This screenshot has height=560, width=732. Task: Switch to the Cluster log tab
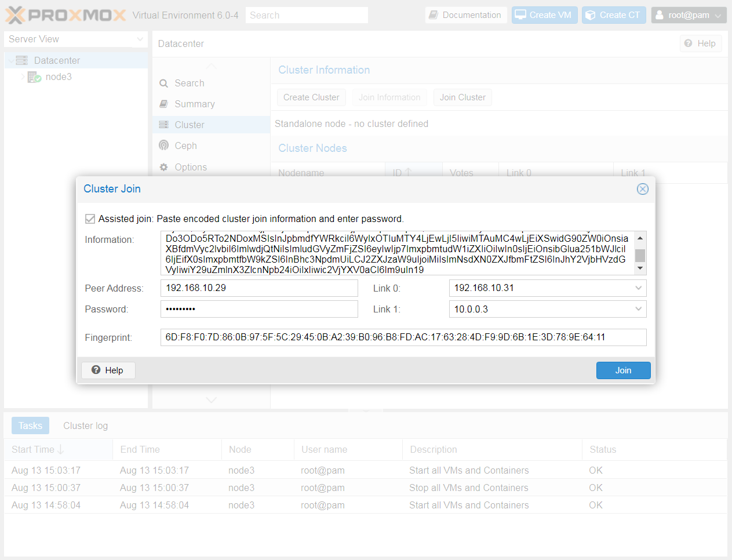point(85,426)
